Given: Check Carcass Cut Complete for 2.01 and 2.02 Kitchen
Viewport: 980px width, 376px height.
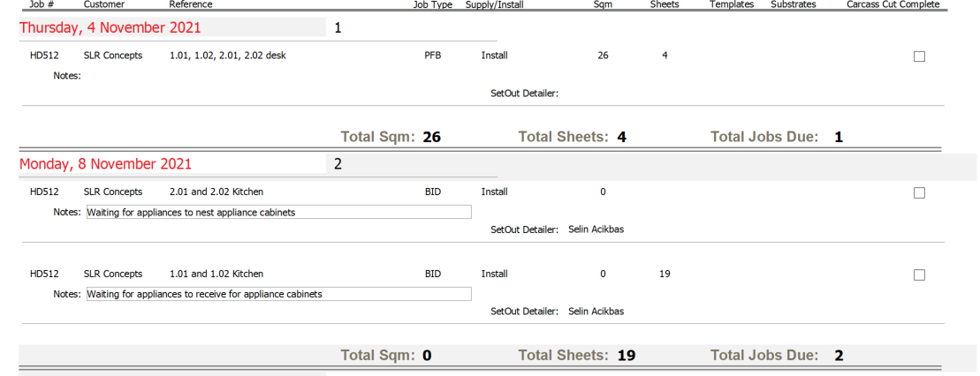Looking at the screenshot, I should pos(919,193).
